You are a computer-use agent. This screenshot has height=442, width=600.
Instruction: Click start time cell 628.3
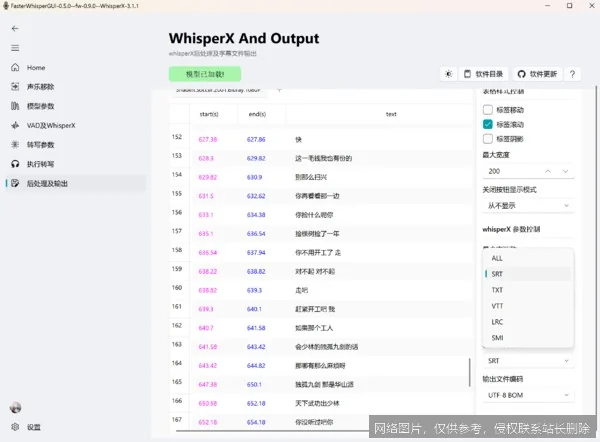point(206,158)
